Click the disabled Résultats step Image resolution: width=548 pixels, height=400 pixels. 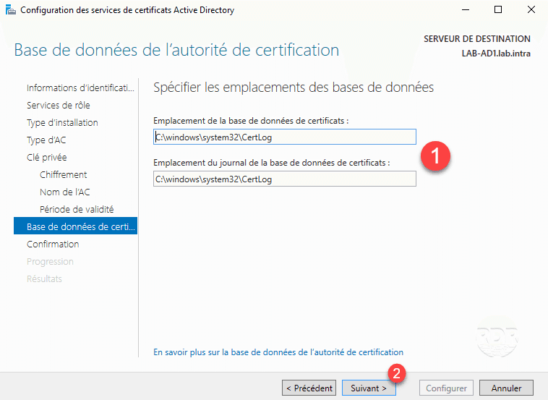point(44,279)
